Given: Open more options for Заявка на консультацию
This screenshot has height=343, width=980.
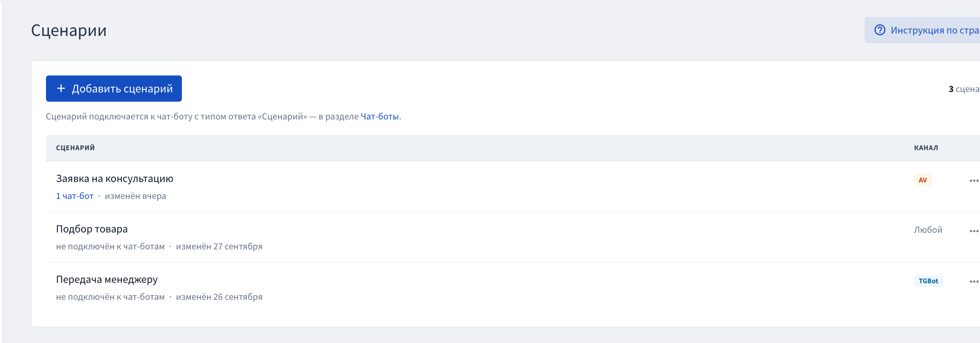Looking at the screenshot, I should [x=974, y=181].
